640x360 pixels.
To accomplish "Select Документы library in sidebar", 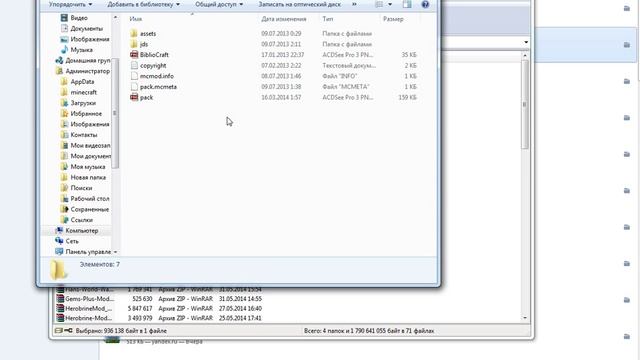I will coord(86,29).
